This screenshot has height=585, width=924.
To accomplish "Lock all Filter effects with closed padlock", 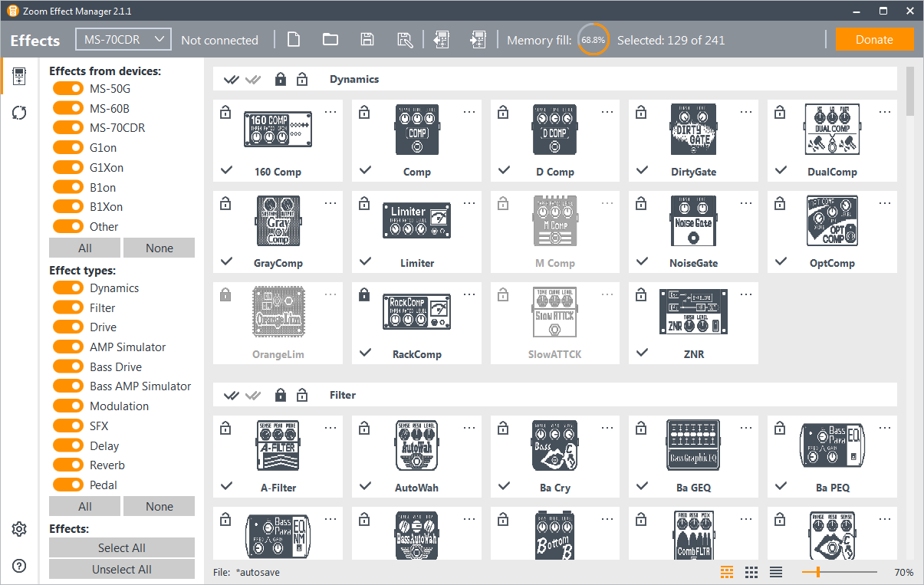I will [x=280, y=394].
